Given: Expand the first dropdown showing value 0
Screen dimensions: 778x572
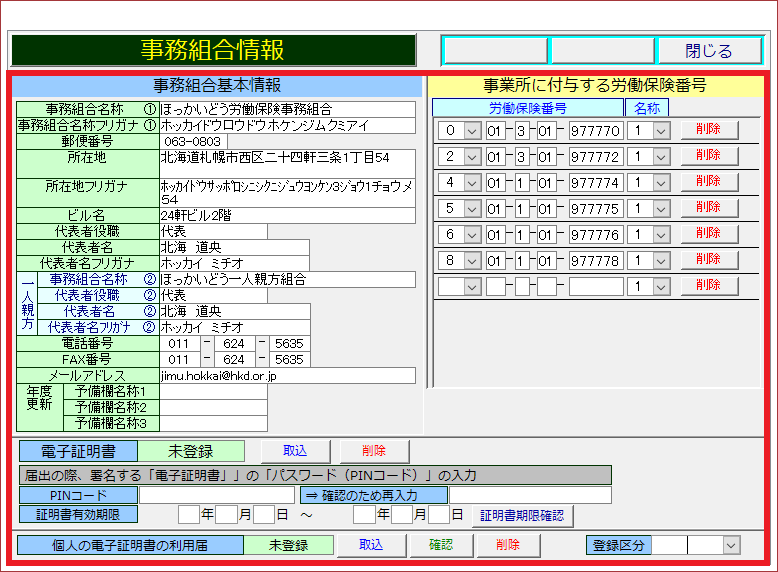Looking at the screenshot, I should click(471, 131).
